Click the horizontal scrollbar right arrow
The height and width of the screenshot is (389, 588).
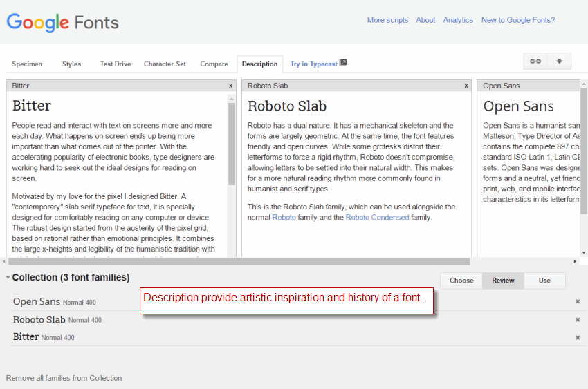click(575, 261)
